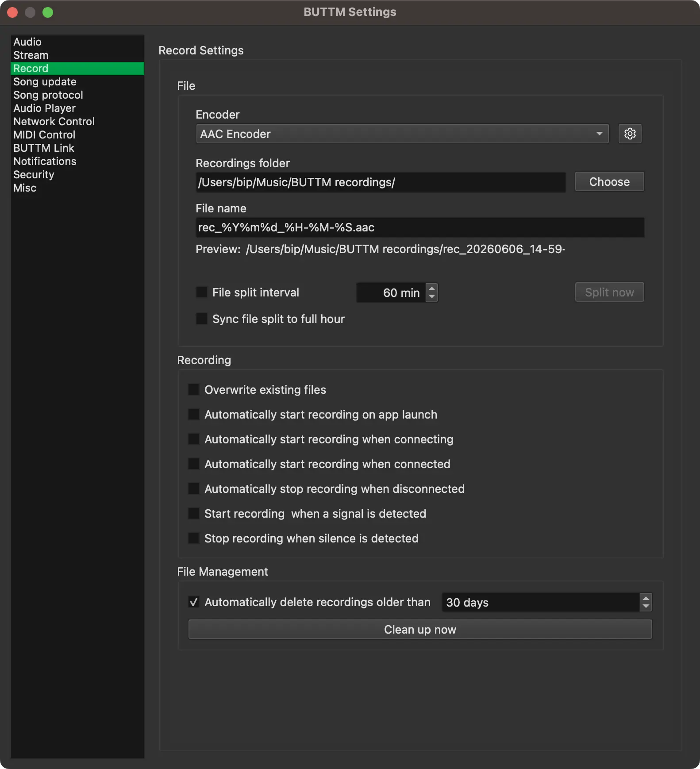Image resolution: width=700 pixels, height=769 pixels.
Task: Open Network Control settings
Action: [77, 122]
